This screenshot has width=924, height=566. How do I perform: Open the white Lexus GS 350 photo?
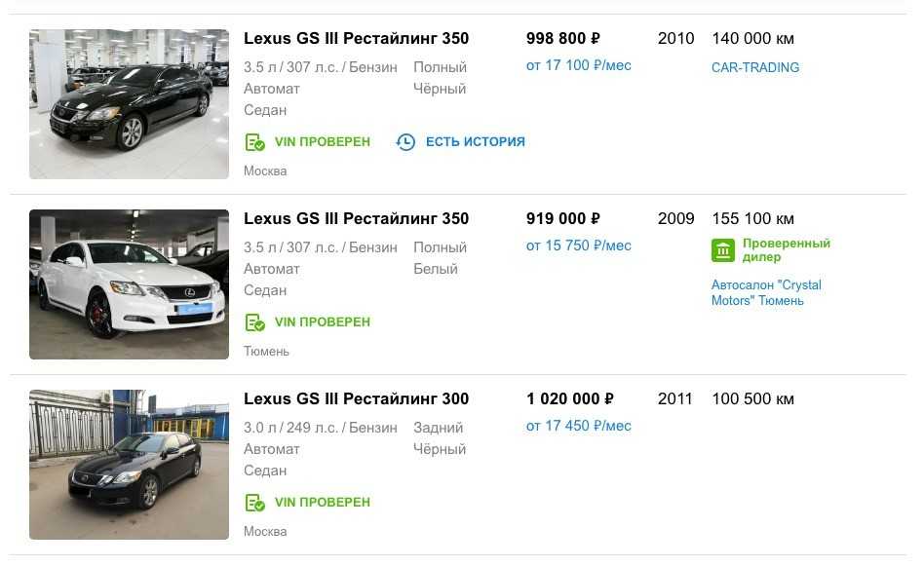pyautogui.click(x=129, y=284)
